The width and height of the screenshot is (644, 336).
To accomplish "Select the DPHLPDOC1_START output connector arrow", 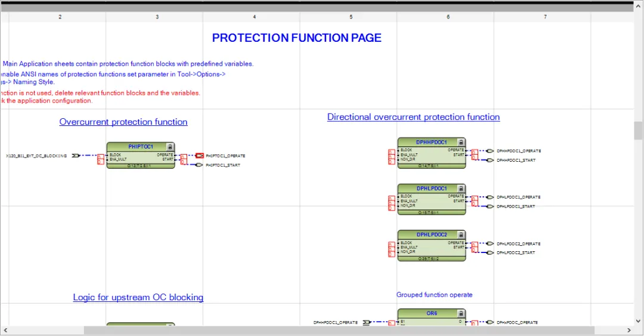I will coord(490,206).
